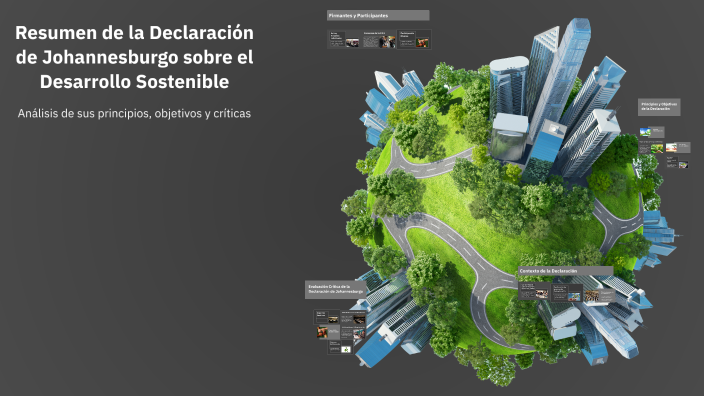The width and height of the screenshot is (704, 396).
Task: Open Evaluación slide with red-orange photo
Action: coord(328,332)
